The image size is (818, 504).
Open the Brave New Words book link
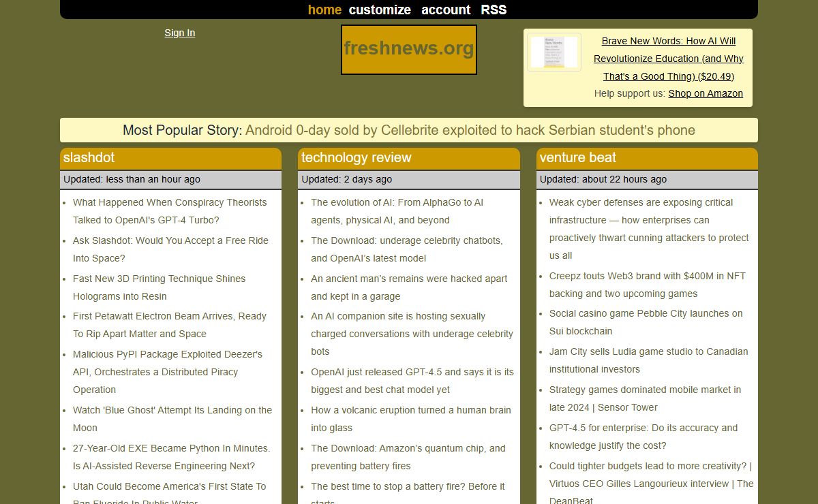point(669,59)
